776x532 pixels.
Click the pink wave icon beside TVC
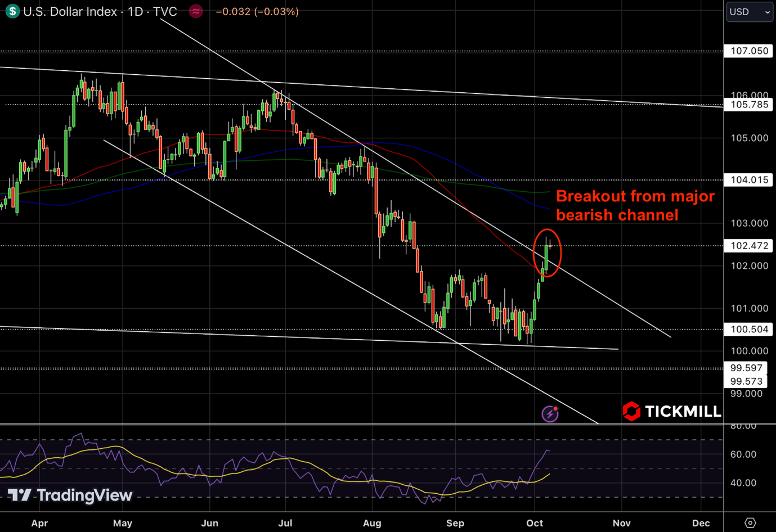pos(196,11)
